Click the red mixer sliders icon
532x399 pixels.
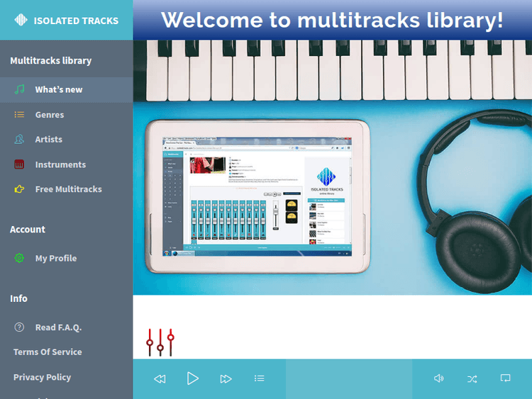click(x=160, y=342)
